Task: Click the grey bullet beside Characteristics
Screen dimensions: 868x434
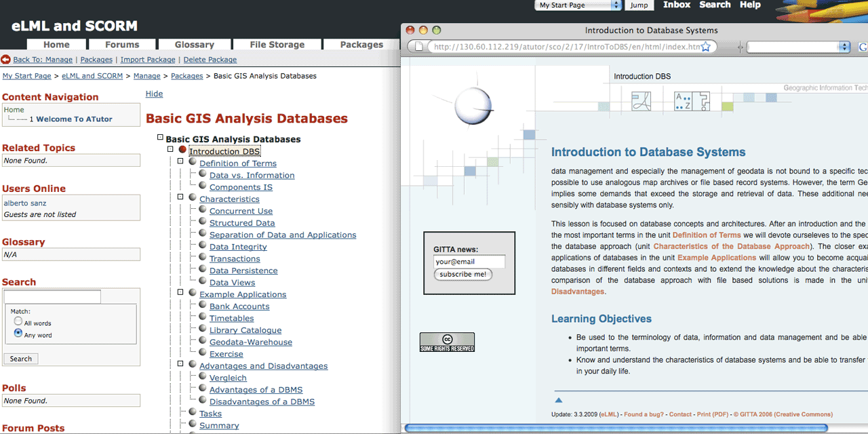Action: [193, 197]
